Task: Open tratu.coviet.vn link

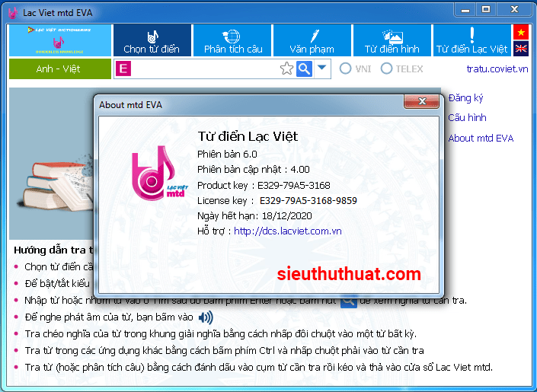Action: (497, 69)
